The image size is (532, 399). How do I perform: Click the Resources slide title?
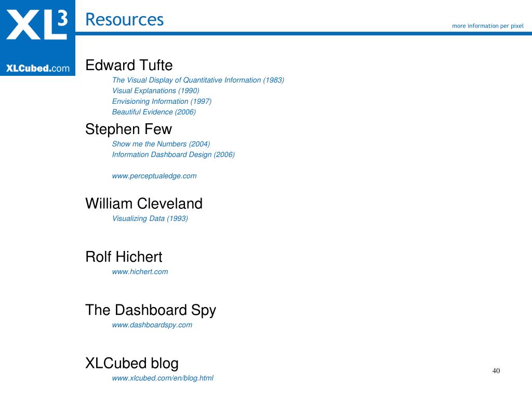click(x=125, y=19)
